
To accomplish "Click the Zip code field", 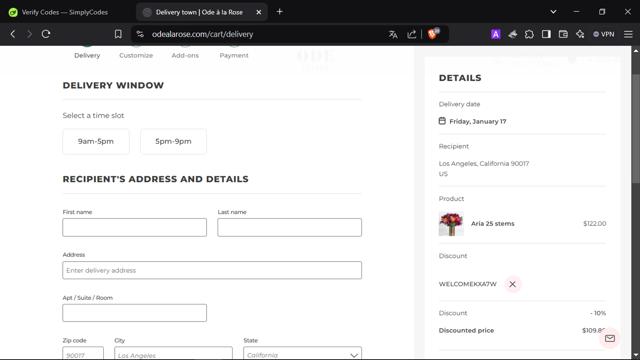I will pos(83,353).
